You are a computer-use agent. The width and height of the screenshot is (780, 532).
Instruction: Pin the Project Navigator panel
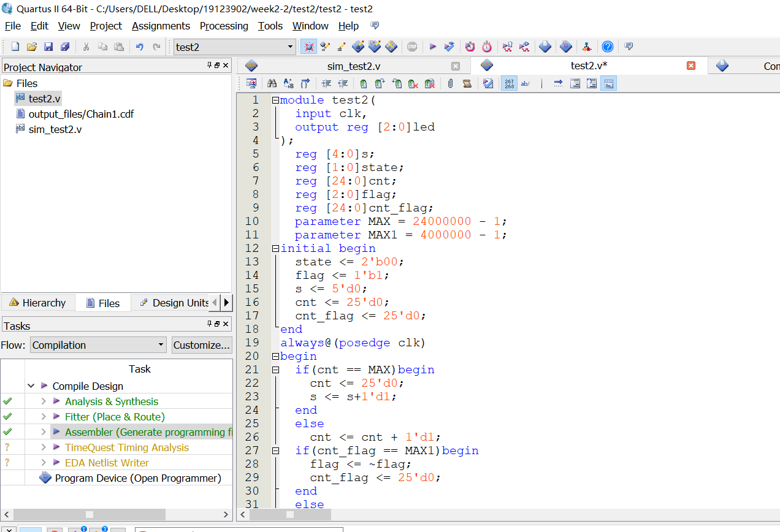click(x=209, y=65)
